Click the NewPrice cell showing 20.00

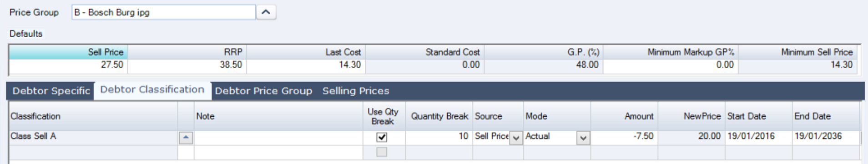click(691, 136)
